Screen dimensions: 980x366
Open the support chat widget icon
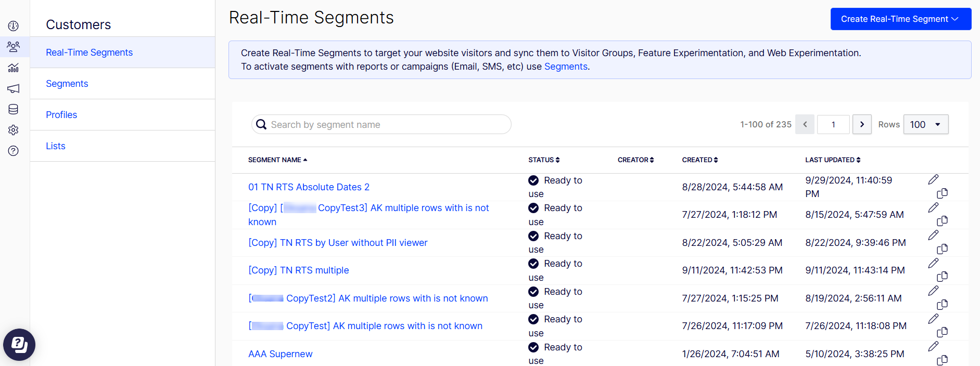[x=19, y=345]
